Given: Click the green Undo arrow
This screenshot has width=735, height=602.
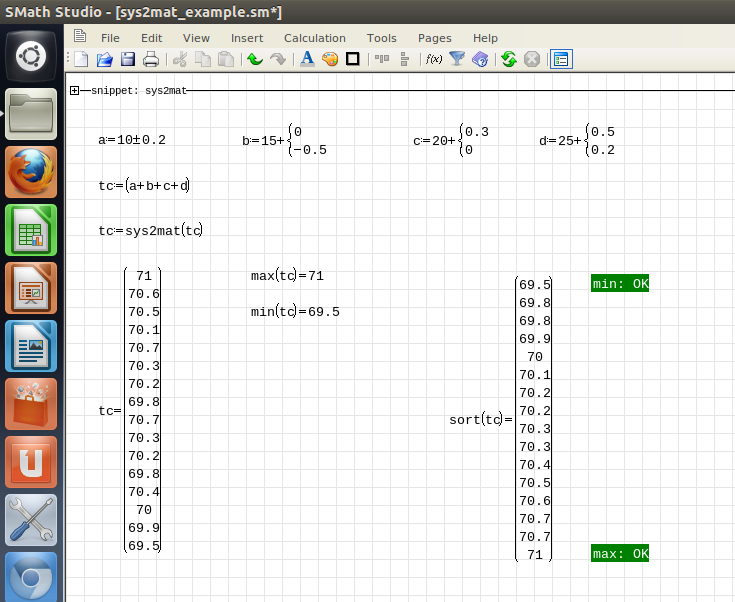Looking at the screenshot, I should pyautogui.click(x=254, y=59).
